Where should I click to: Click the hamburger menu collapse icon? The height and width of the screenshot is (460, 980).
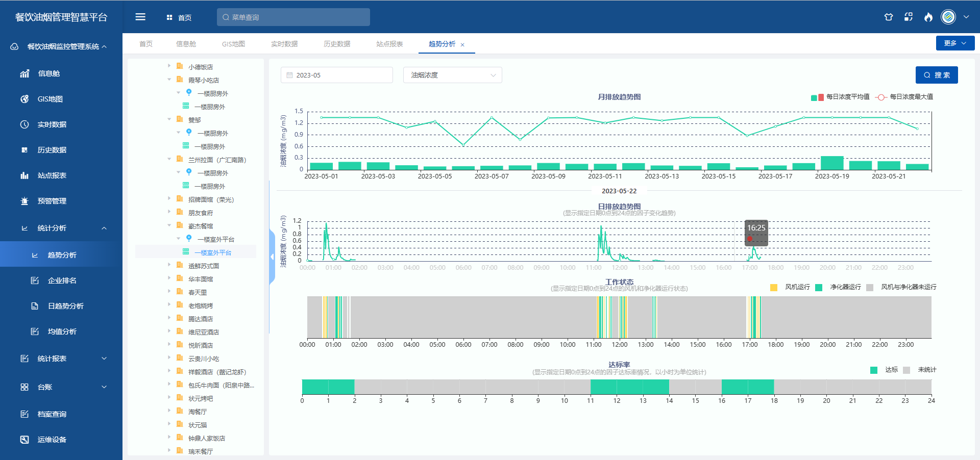(x=140, y=17)
